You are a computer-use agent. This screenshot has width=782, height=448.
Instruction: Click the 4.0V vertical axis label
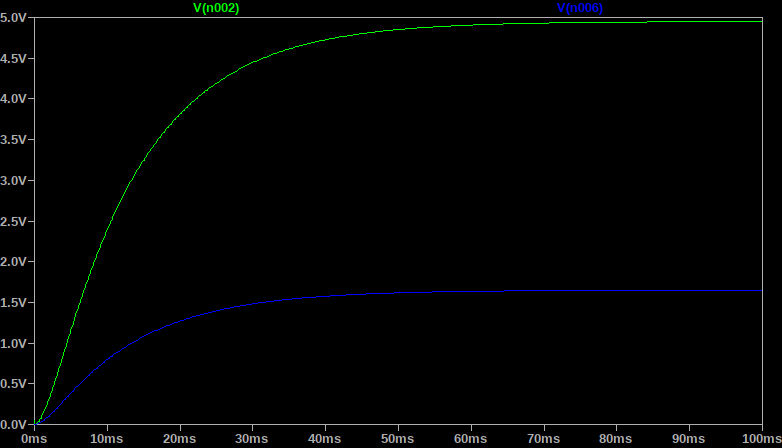click(13, 99)
